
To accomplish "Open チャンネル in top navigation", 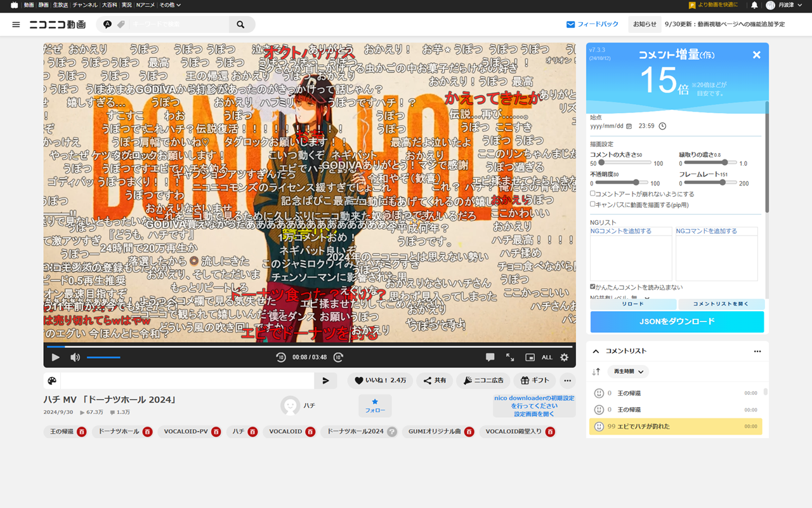I will 85,5.
